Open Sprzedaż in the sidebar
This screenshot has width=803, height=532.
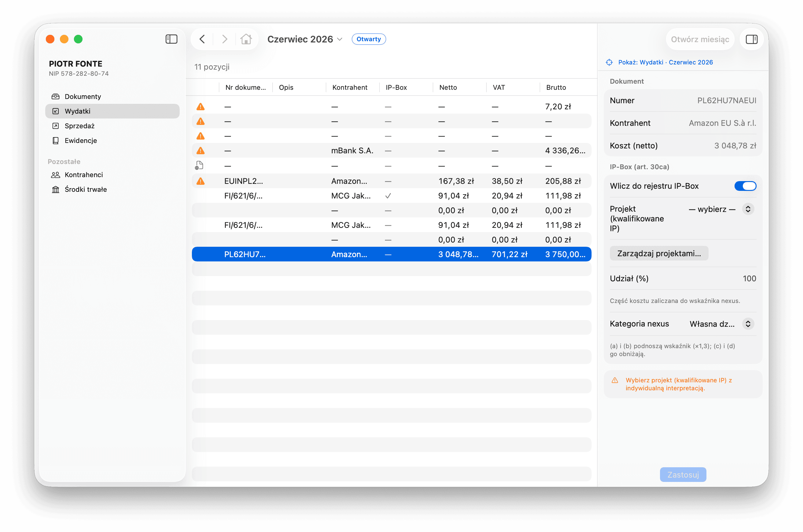(x=112, y=126)
